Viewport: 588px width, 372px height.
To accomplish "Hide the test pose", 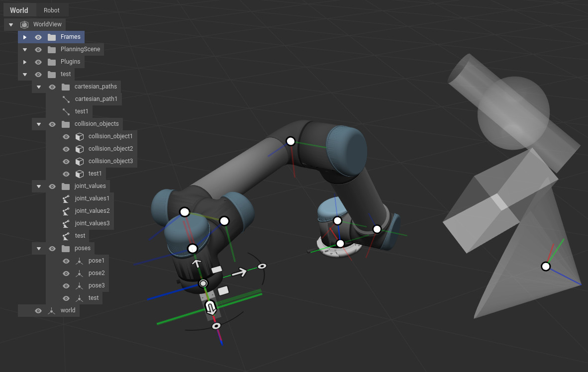I will (x=66, y=298).
